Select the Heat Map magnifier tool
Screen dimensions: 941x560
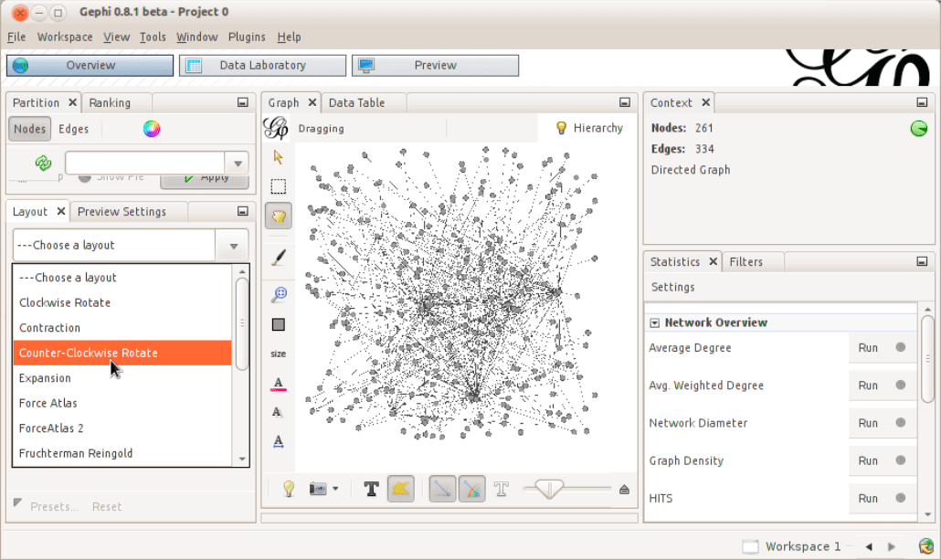coord(278,293)
